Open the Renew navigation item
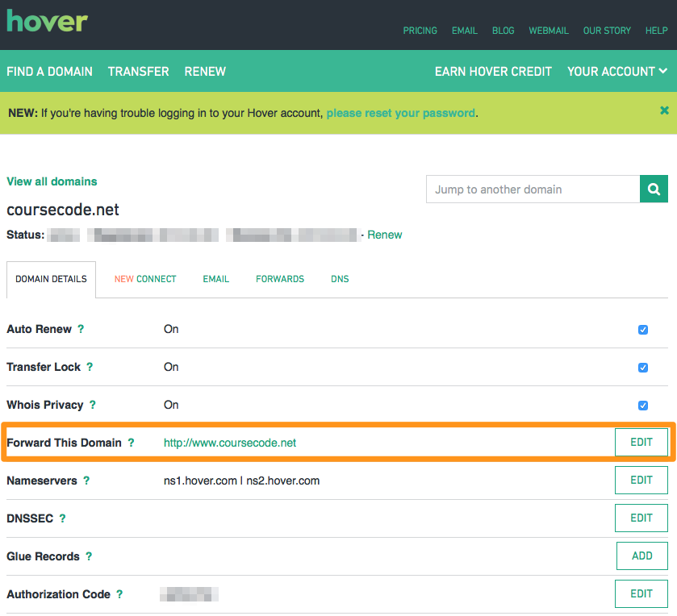Image resolution: width=677 pixels, height=616 pixels. (205, 71)
